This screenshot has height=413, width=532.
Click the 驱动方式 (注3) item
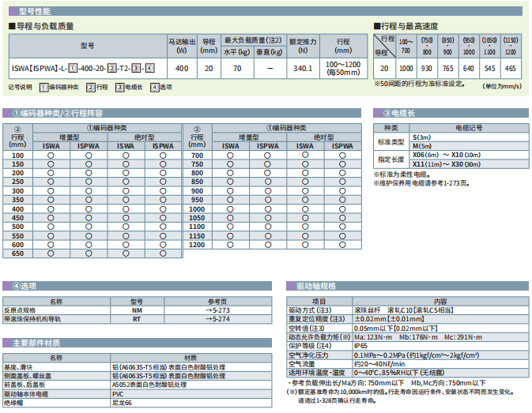coord(310,310)
